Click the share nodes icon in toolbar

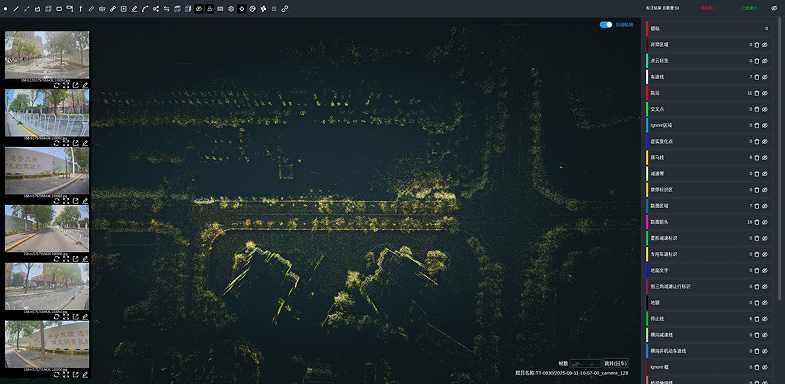[x=156, y=9]
